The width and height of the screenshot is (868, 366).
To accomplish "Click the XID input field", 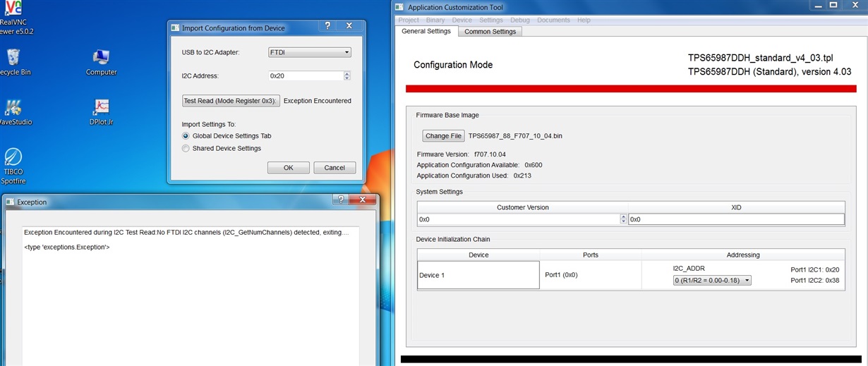I will point(736,219).
